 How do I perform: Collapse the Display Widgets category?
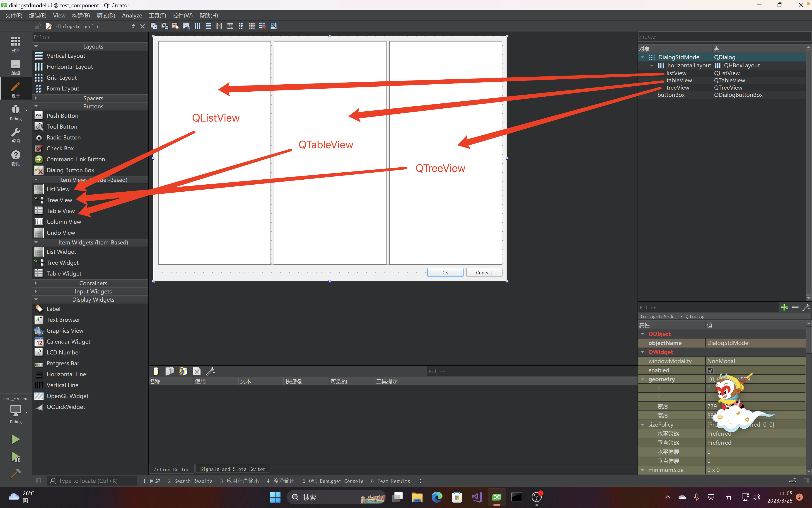36,299
